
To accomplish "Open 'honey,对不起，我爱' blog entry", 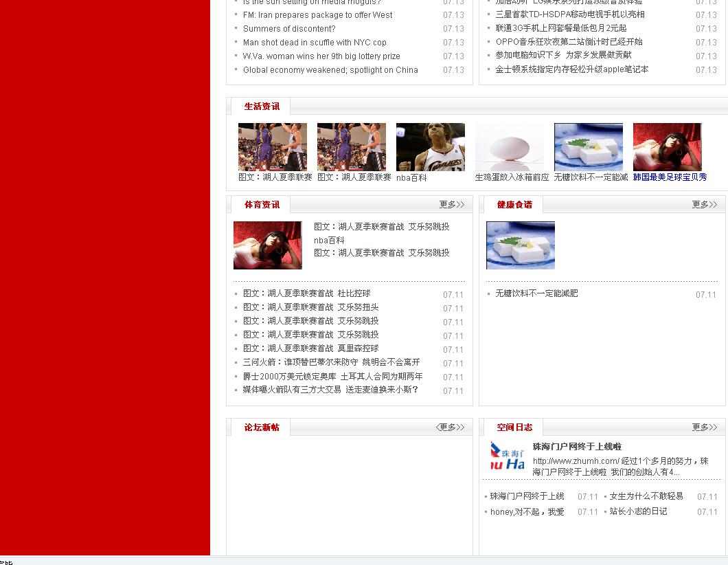I will click(527, 511).
